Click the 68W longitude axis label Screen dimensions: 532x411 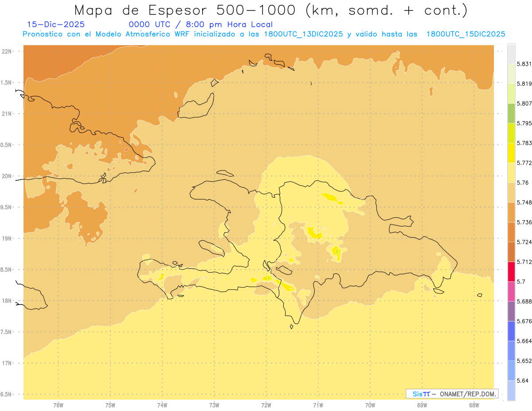[474, 405]
